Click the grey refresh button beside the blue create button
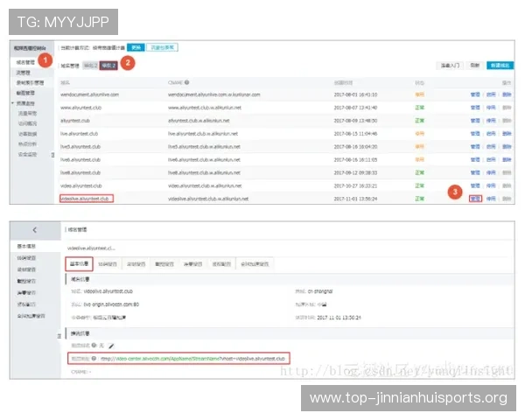Image resolution: width=525 pixels, height=420 pixels. click(x=475, y=66)
